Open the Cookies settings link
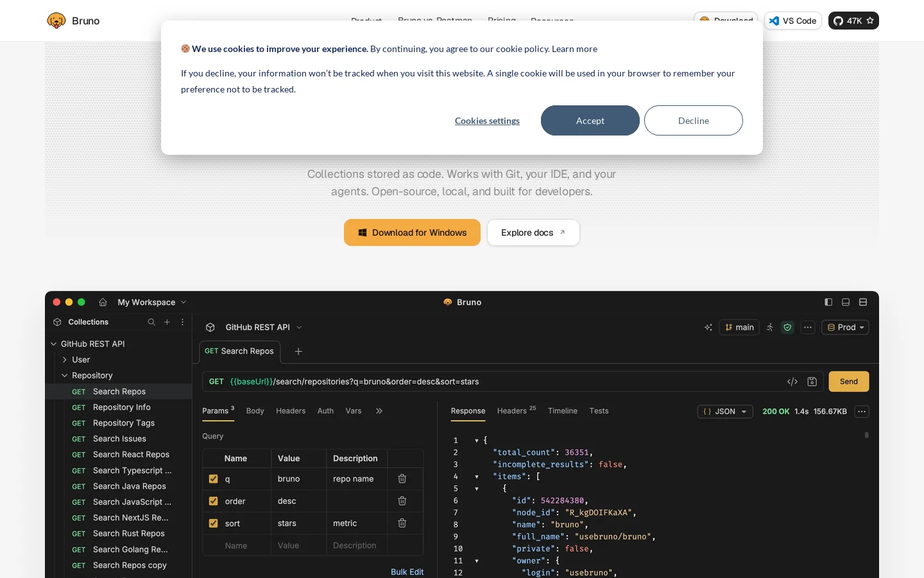Image resolution: width=924 pixels, height=578 pixels. point(487,121)
